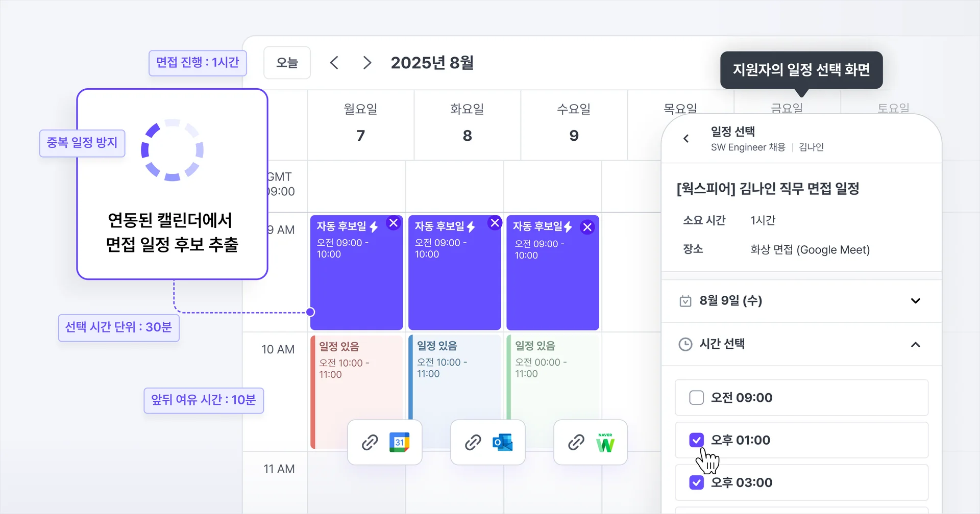Click the chain link icon beside Google Calendar
Viewport: 980px width, 514px height.
(370, 443)
